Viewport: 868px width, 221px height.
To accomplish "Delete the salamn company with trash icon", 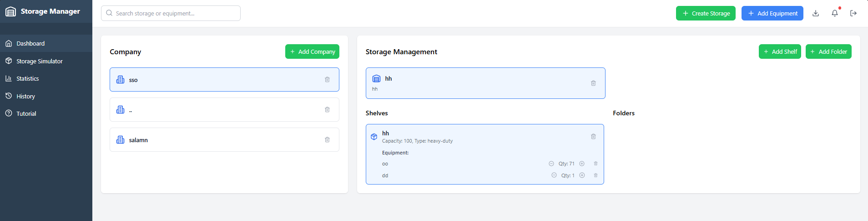I will 327,139.
